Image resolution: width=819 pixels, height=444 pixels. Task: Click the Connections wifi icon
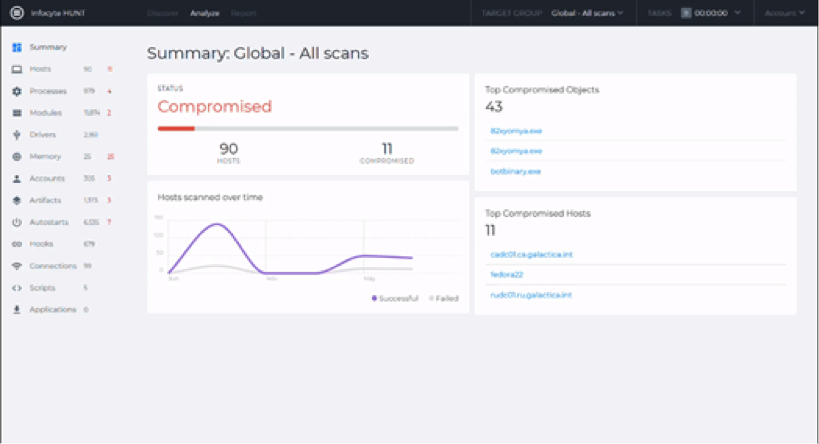[x=16, y=266]
